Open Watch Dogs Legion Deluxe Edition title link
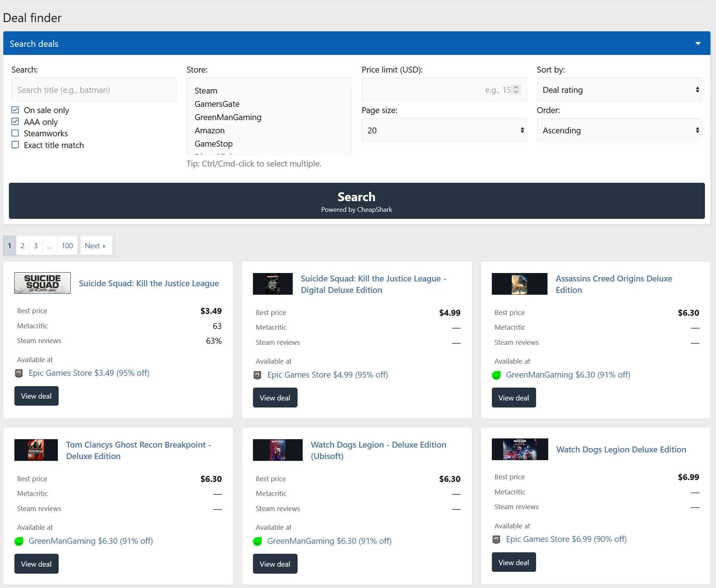Viewport: 716px width, 588px height. pos(621,449)
